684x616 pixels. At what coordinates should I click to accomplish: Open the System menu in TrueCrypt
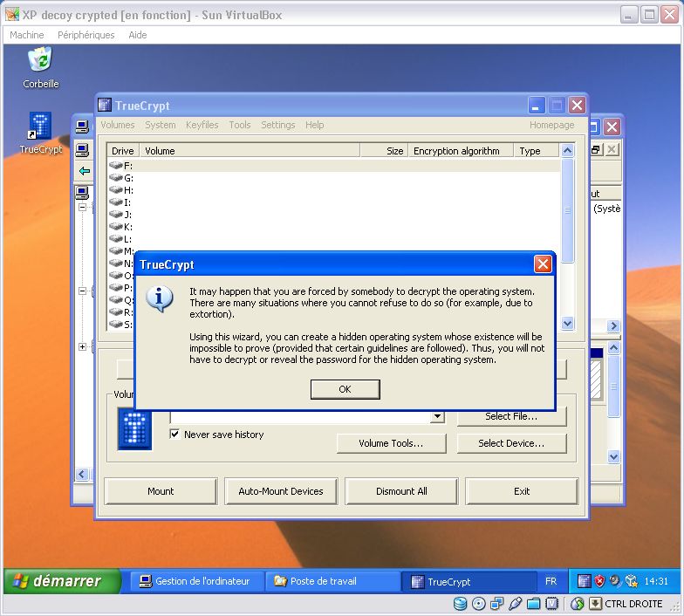pyautogui.click(x=161, y=125)
